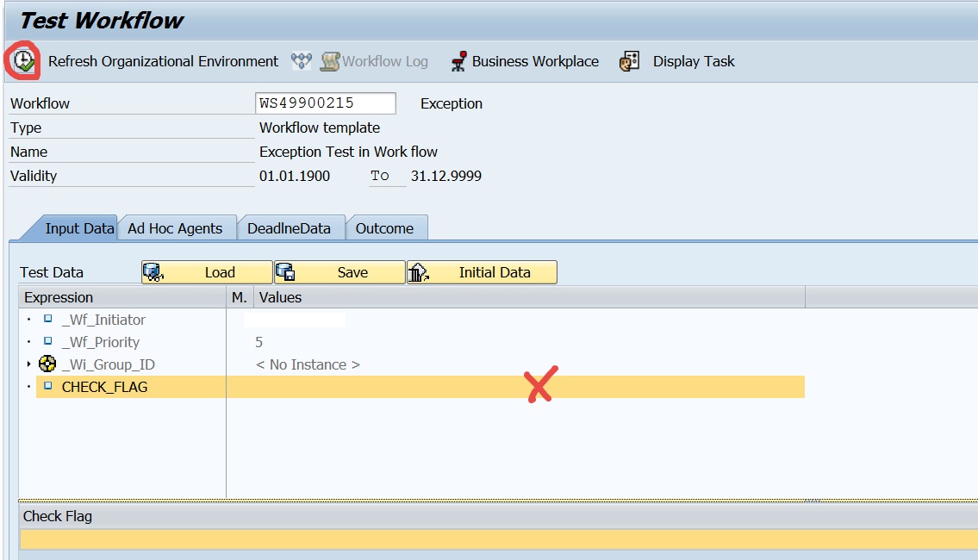Click the _Wi_Group_ID object icon
This screenshot has height=560, width=978.
pyautogui.click(x=47, y=364)
